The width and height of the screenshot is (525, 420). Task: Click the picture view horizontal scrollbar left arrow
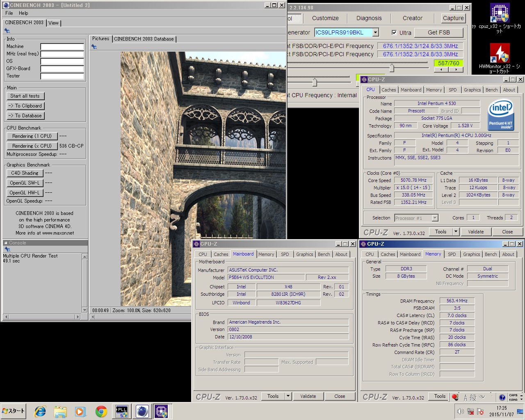click(94, 317)
